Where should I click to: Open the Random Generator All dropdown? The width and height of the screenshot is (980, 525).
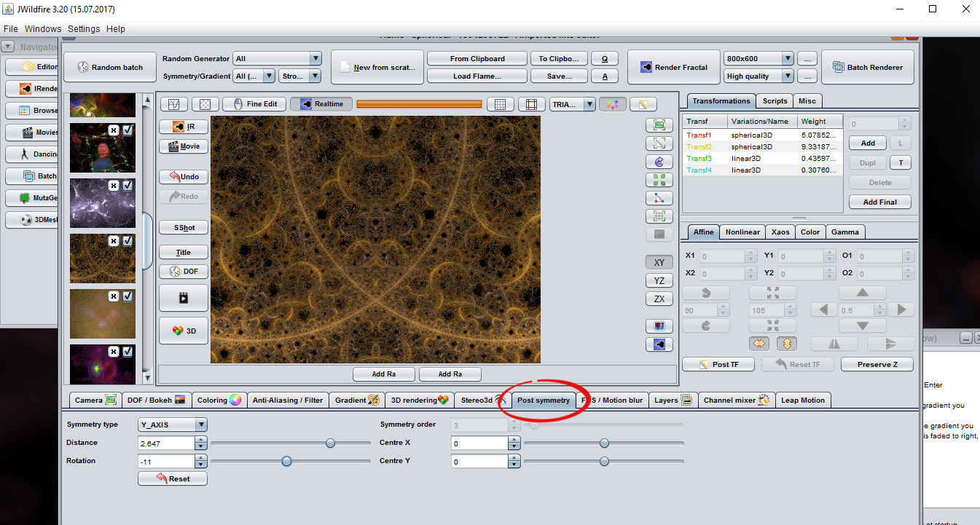click(278, 59)
